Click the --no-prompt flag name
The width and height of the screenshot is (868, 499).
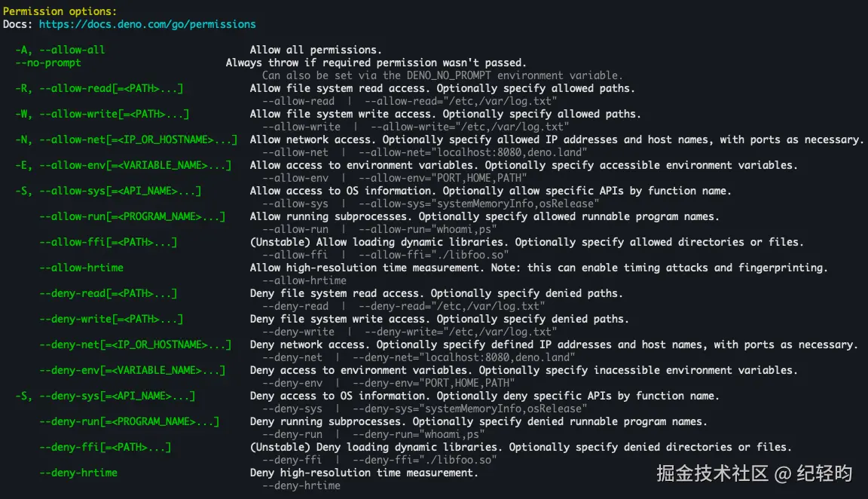48,63
